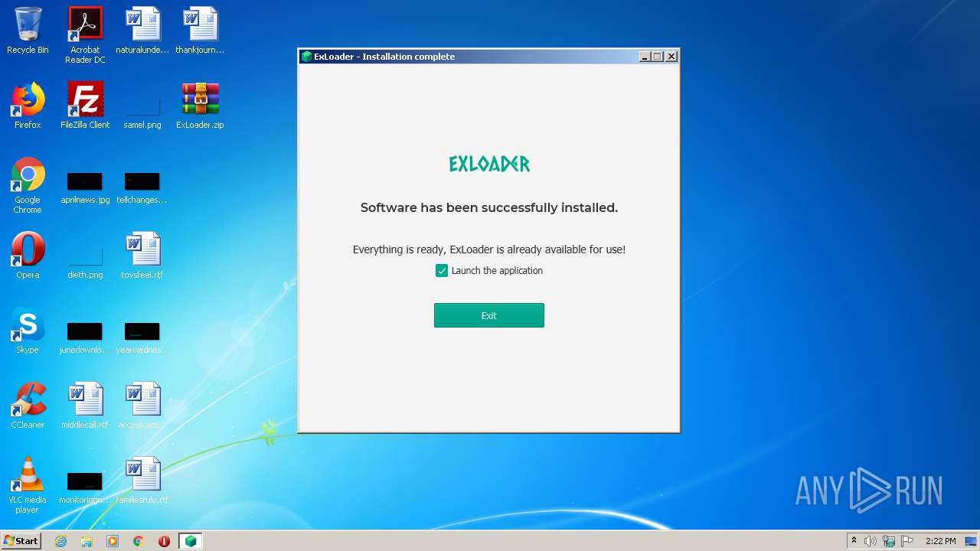Open Chrome from taskbar
The image size is (980, 551).
point(139,541)
